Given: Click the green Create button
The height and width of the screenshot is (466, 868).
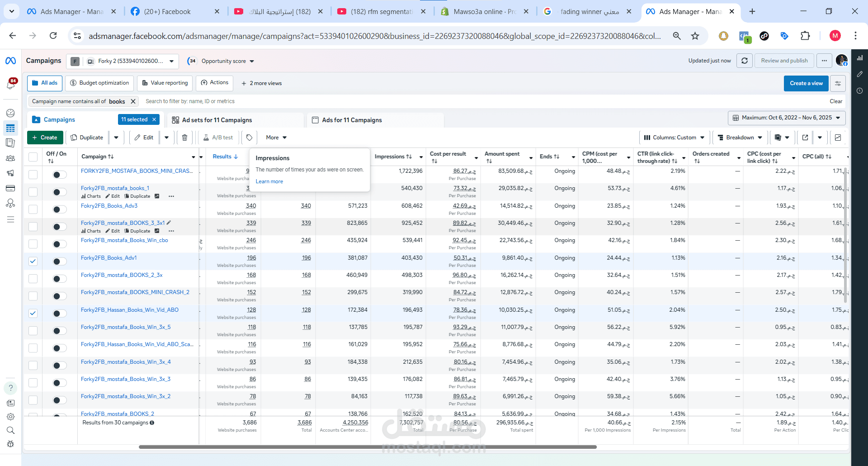Looking at the screenshot, I should click(45, 138).
